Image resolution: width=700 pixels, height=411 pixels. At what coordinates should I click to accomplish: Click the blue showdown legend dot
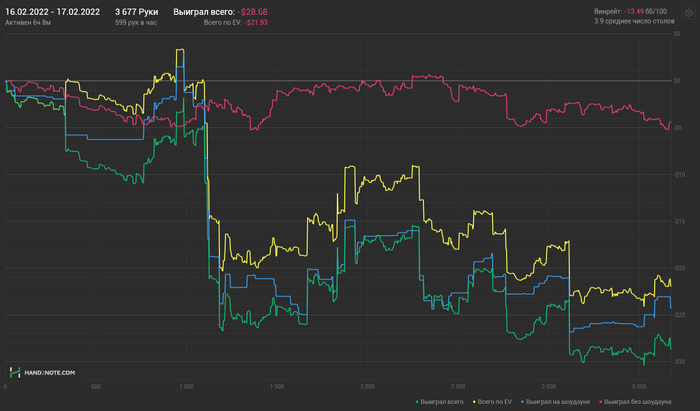[x=522, y=402]
